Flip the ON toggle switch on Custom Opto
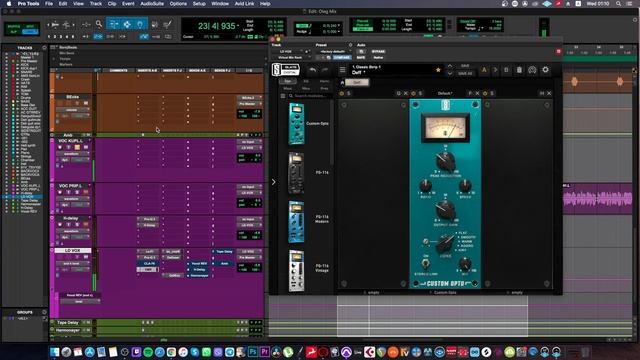Screen dimensions: 640x360 click(425, 263)
